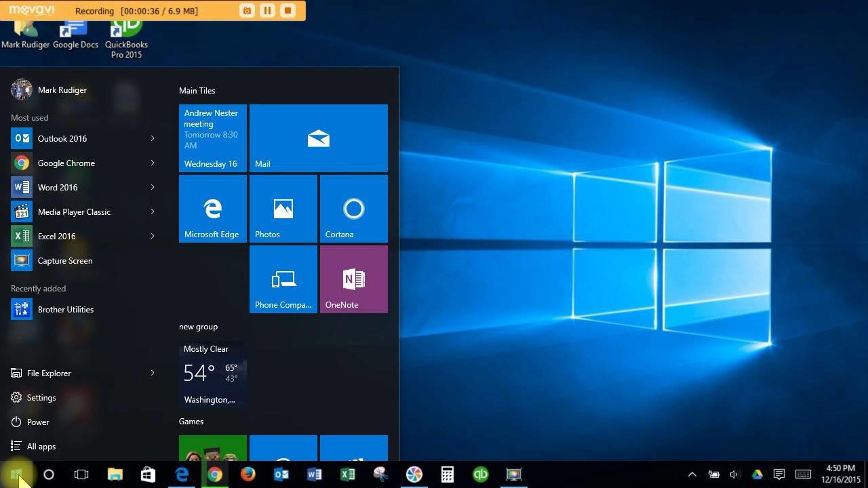Launch the OneNote tile
868x488 pixels.
click(354, 279)
